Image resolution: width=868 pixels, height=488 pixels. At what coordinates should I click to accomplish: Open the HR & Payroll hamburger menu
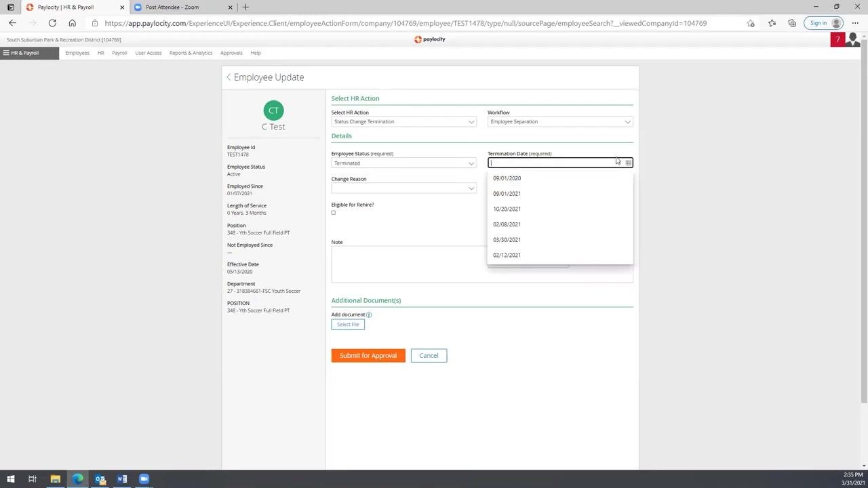pyautogui.click(x=6, y=53)
